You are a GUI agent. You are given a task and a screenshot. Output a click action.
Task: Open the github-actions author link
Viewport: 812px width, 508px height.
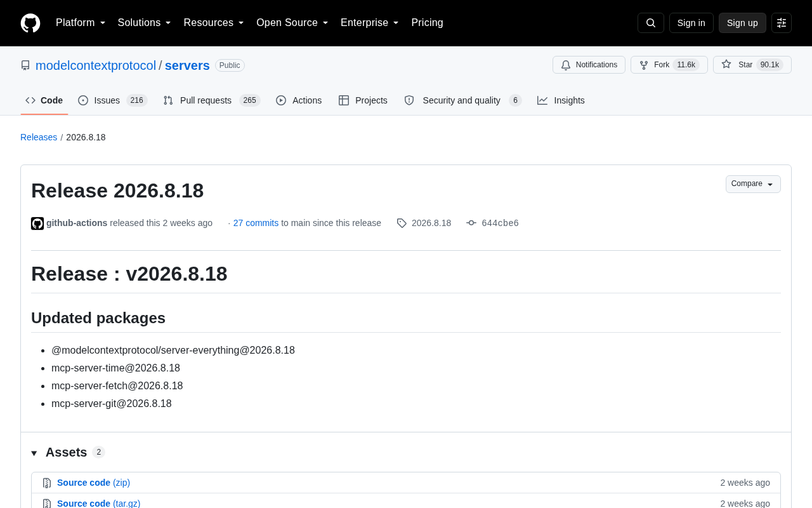[x=77, y=223]
